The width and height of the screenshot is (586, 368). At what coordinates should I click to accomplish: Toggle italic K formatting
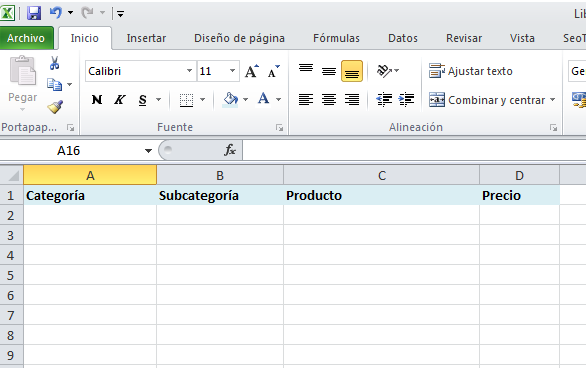120,100
